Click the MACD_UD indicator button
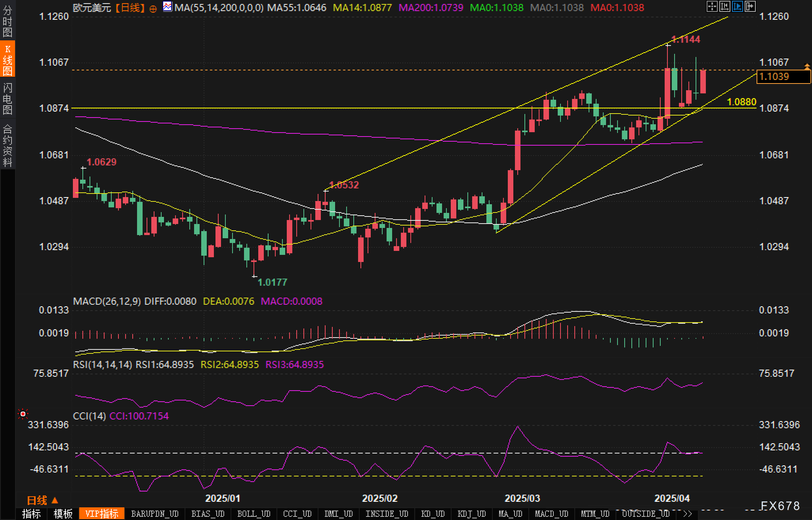This screenshot has height=520, width=812. (x=551, y=514)
